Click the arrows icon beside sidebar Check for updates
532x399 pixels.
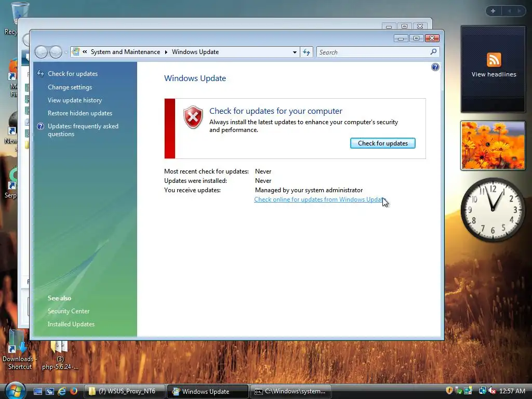tap(41, 74)
